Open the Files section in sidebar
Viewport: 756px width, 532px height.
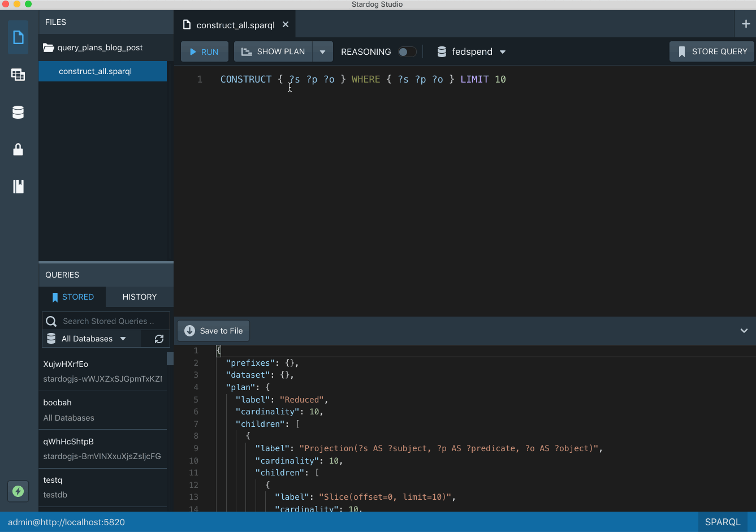[18, 38]
